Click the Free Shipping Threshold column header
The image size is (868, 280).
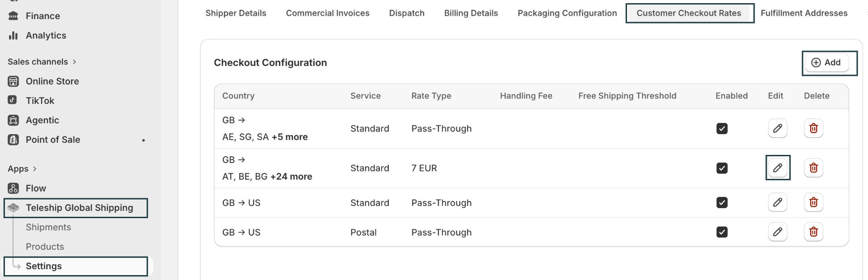pyautogui.click(x=627, y=96)
